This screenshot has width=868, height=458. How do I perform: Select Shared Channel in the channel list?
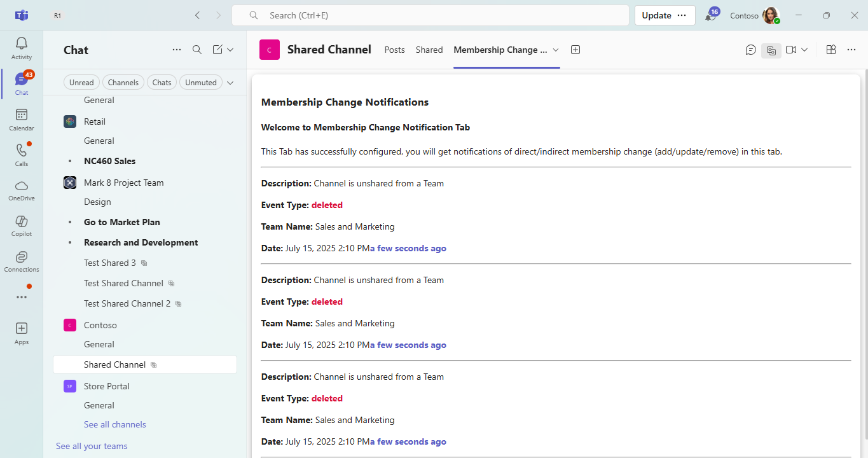(x=145, y=364)
